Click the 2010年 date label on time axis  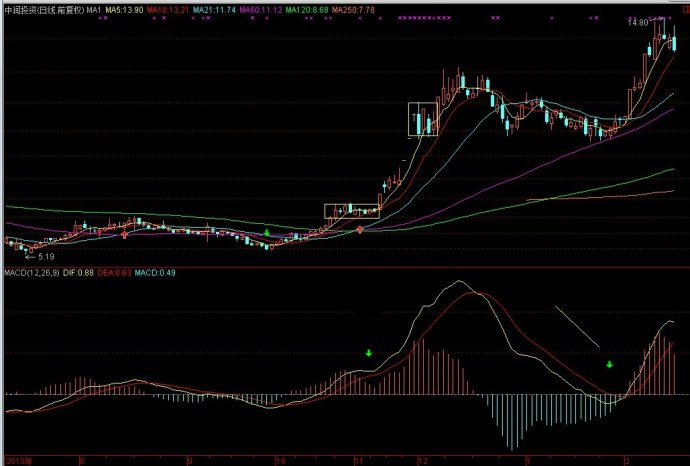[x=18, y=461]
